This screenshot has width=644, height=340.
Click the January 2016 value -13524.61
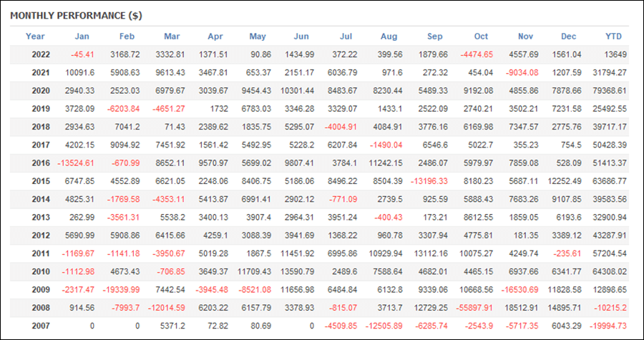pyautogui.click(x=76, y=163)
